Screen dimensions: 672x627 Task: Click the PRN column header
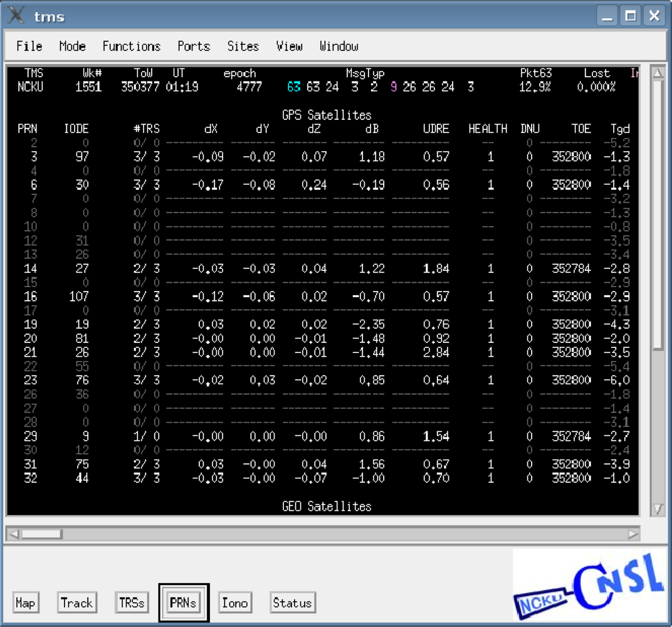(28, 129)
